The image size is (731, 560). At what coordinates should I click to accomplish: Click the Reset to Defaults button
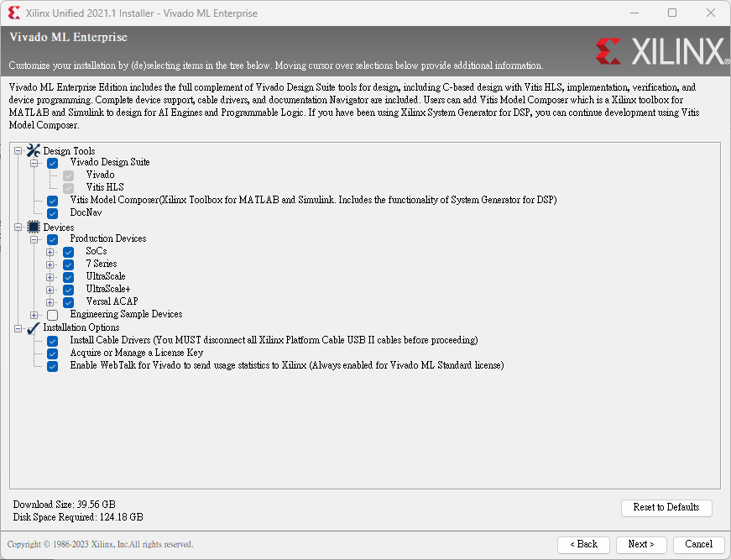[666, 508]
